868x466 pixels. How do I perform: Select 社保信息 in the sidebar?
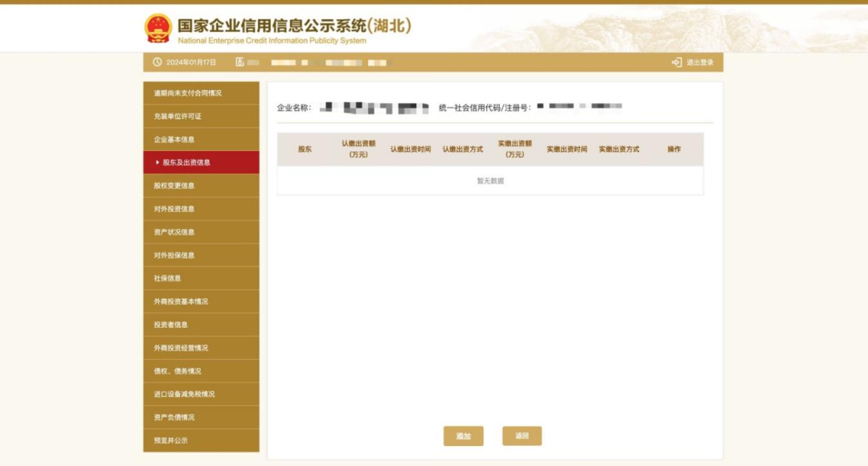(201, 278)
